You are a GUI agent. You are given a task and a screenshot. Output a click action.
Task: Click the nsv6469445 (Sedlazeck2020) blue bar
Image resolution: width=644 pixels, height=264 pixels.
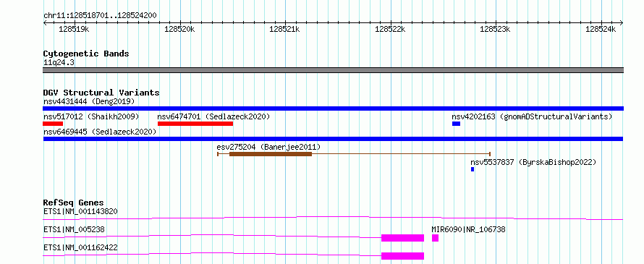pyautogui.click(x=333, y=139)
